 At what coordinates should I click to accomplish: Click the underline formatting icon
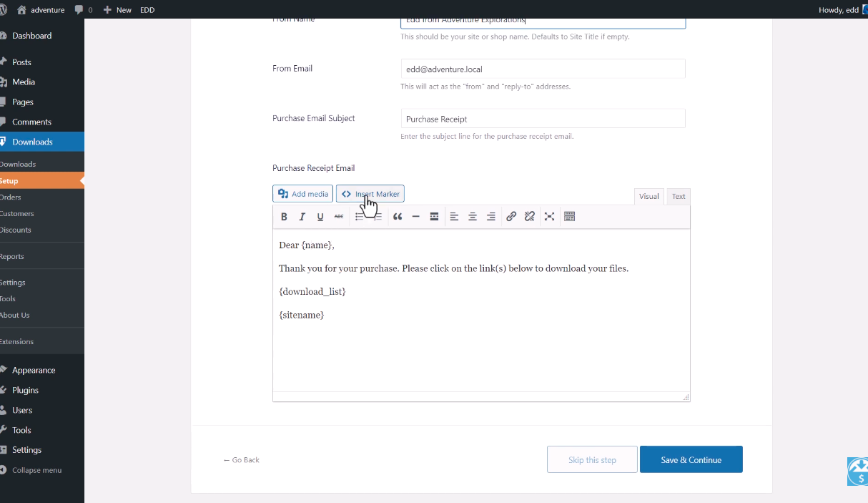pos(320,217)
